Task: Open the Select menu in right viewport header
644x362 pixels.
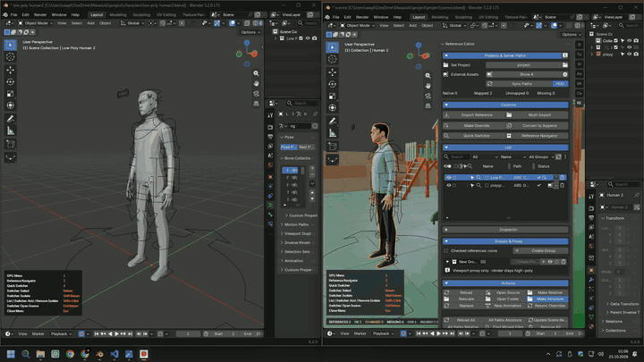Action: coord(398,25)
